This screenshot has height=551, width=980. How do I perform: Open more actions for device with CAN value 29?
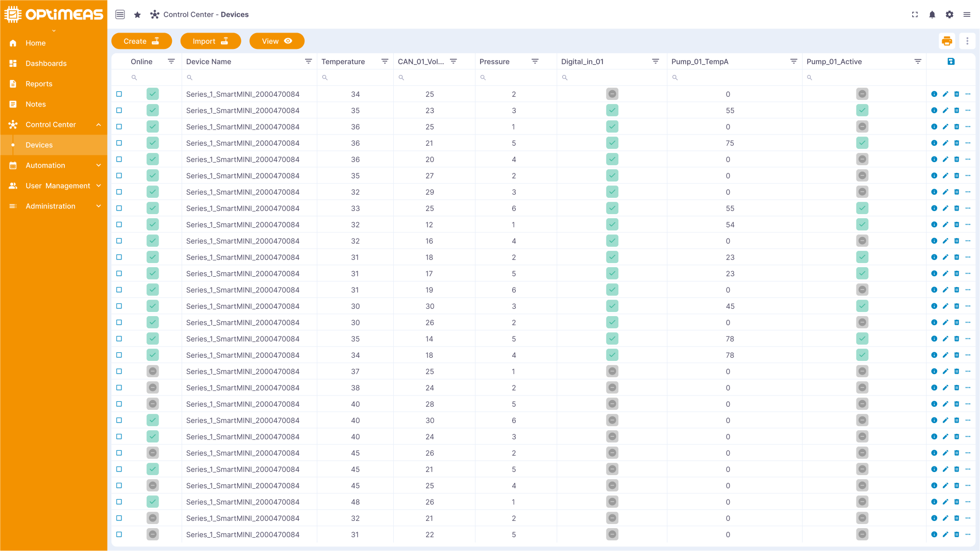tap(968, 192)
